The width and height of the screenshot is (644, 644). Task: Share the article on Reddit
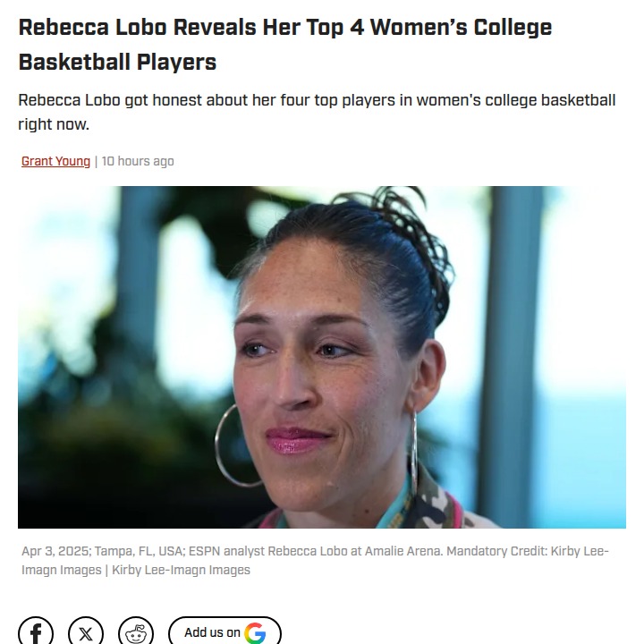pos(136,632)
